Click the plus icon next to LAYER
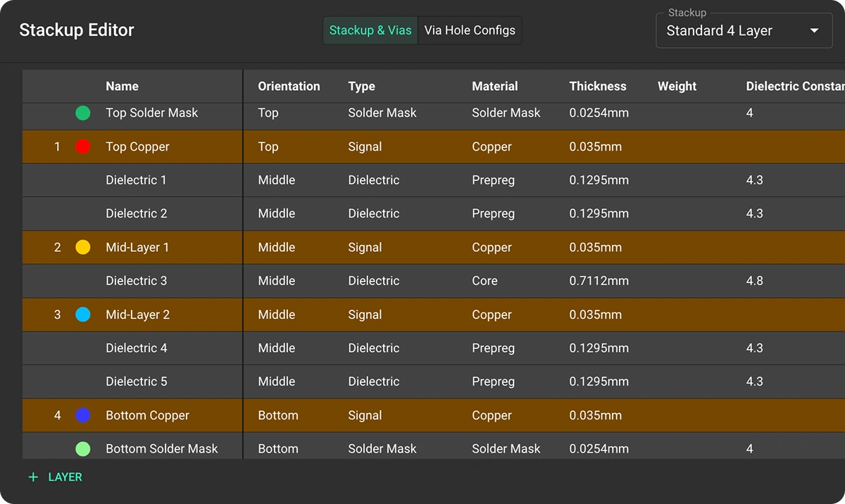 tap(32, 477)
